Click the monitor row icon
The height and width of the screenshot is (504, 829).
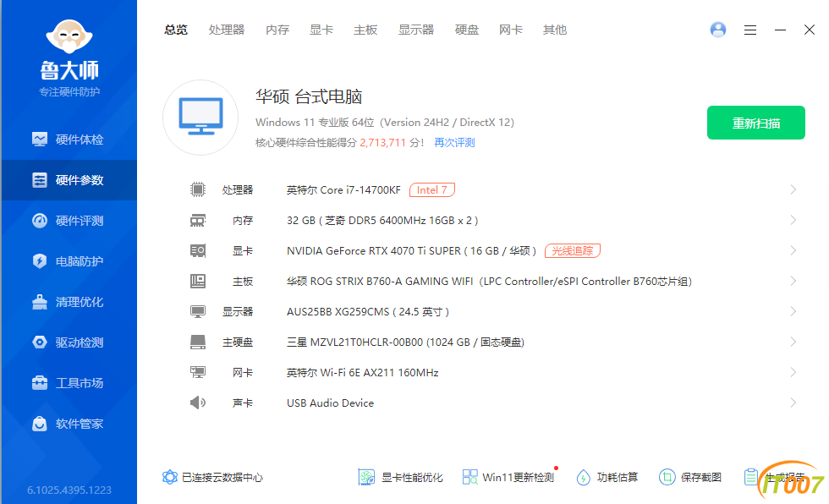pyautogui.click(x=198, y=312)
